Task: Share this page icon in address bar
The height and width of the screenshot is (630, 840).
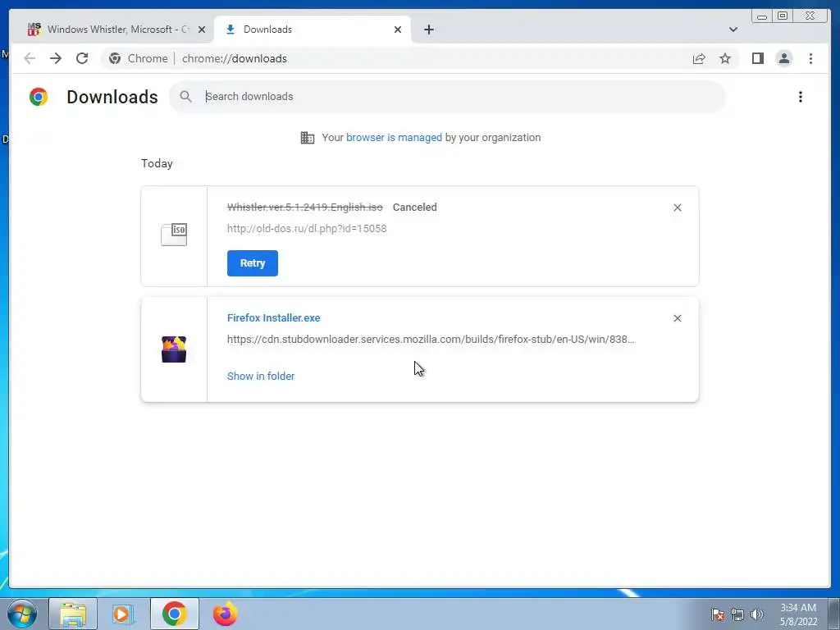Action: coord(699,58)
